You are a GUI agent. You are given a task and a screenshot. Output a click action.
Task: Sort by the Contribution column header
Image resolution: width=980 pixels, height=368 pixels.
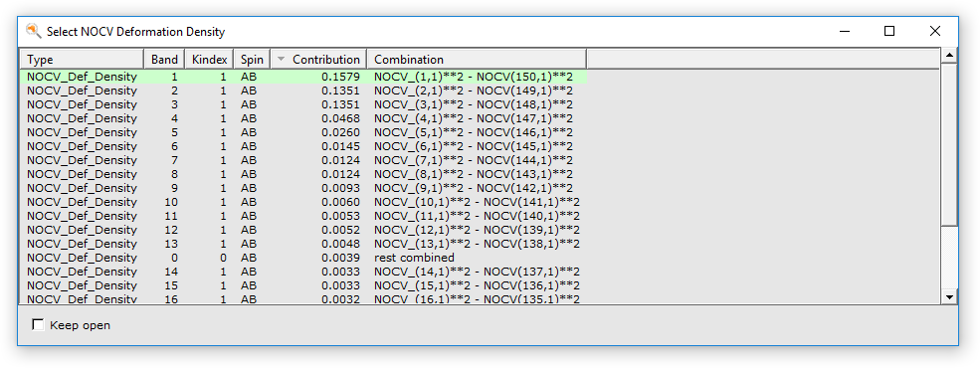[318, 60]
